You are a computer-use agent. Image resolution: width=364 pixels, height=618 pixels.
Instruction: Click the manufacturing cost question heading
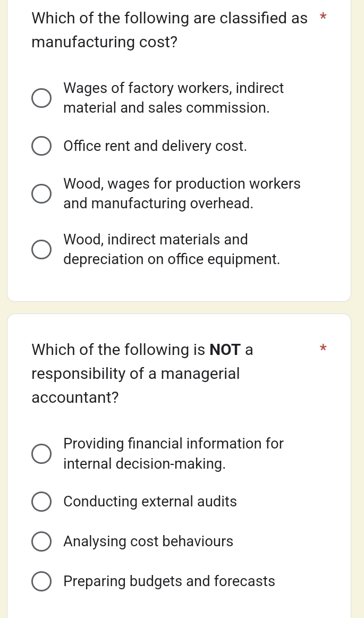[170, 30]
